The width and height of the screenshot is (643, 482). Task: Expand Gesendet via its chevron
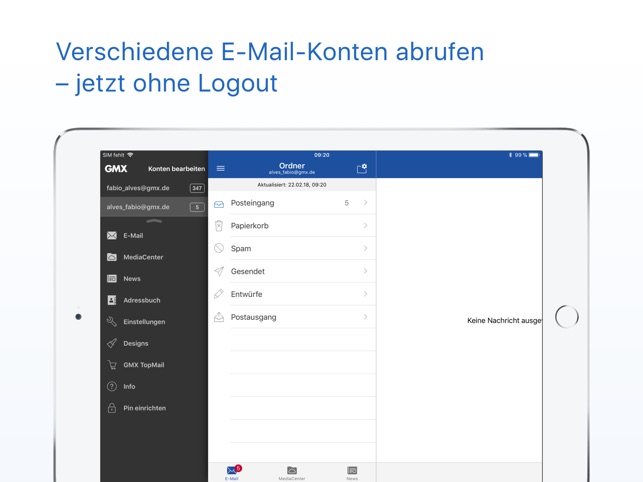[365, 271]
